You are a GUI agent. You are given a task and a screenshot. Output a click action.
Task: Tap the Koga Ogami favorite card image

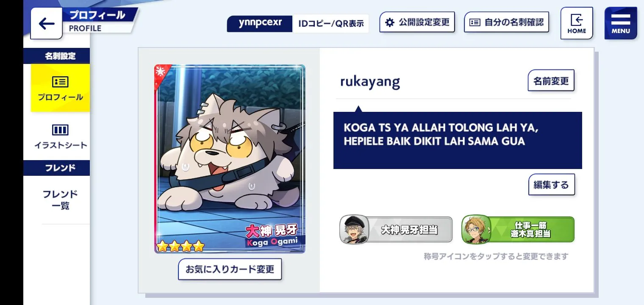230,159
